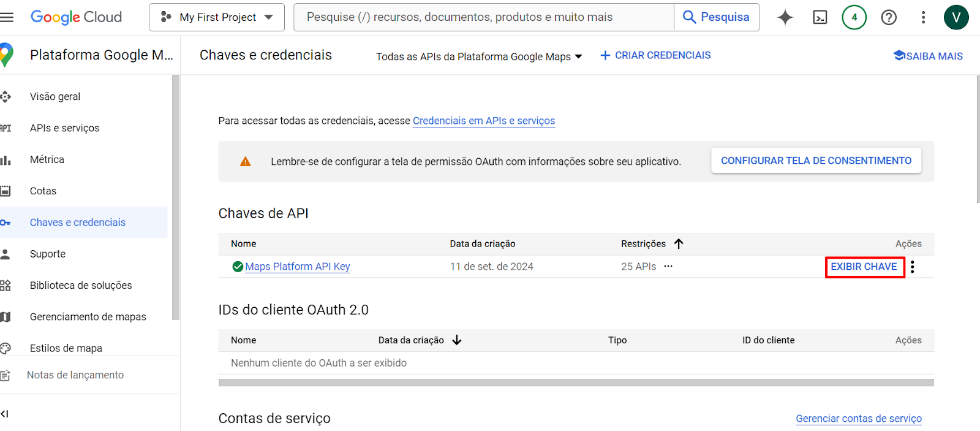Sort OAuth clients by Data da criação arrow
Screen dimensions: 980x431
pos(457,340)
